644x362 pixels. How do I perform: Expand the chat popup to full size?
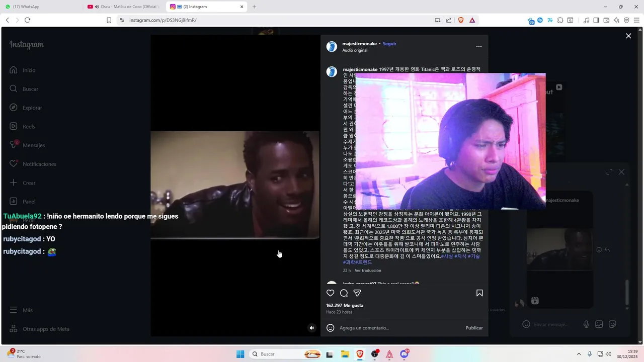[x=609, y=172]
